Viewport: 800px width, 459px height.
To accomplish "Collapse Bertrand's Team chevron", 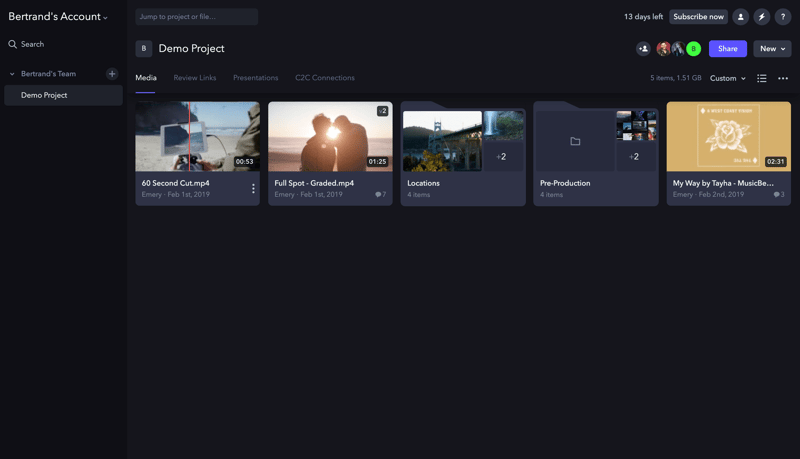I will (x=12, y=74).
